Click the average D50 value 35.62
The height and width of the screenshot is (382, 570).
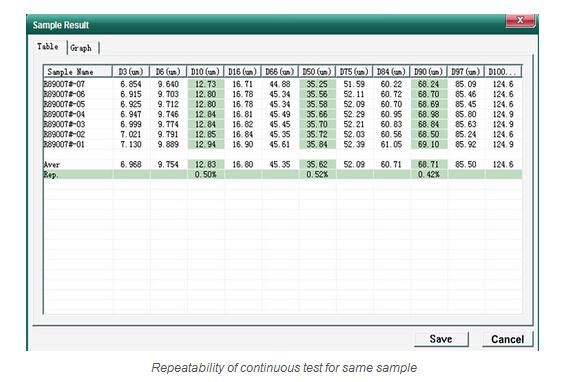(317, 164)
